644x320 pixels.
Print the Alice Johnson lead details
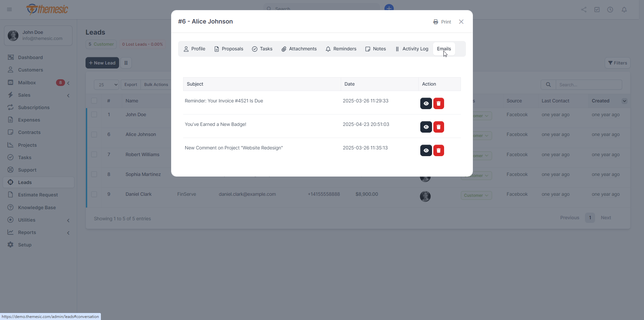[x=442, y=21]
